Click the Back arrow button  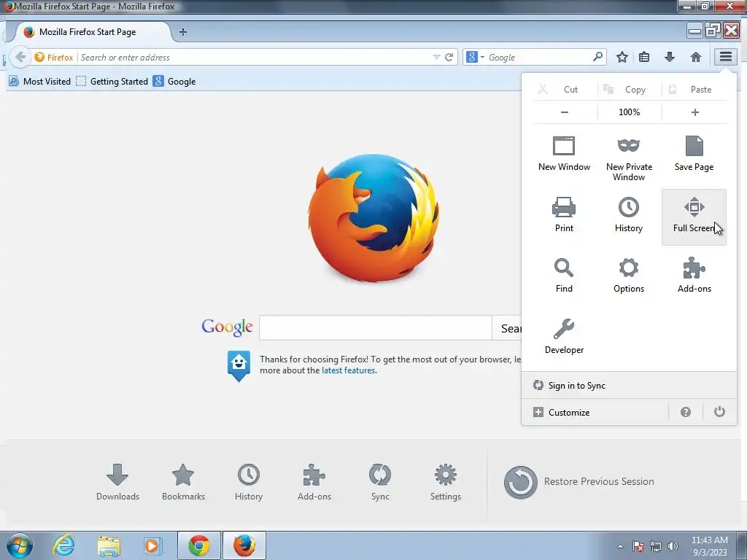20,57
